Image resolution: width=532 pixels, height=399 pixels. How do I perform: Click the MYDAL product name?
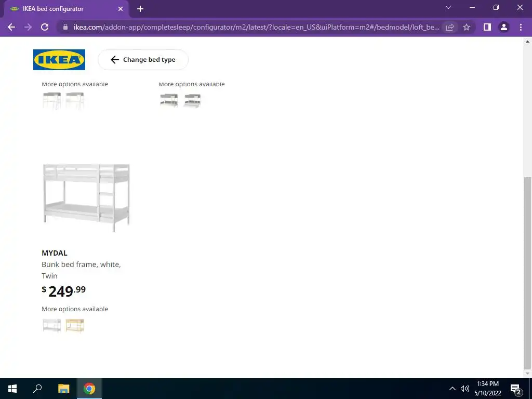pos(55,253)
